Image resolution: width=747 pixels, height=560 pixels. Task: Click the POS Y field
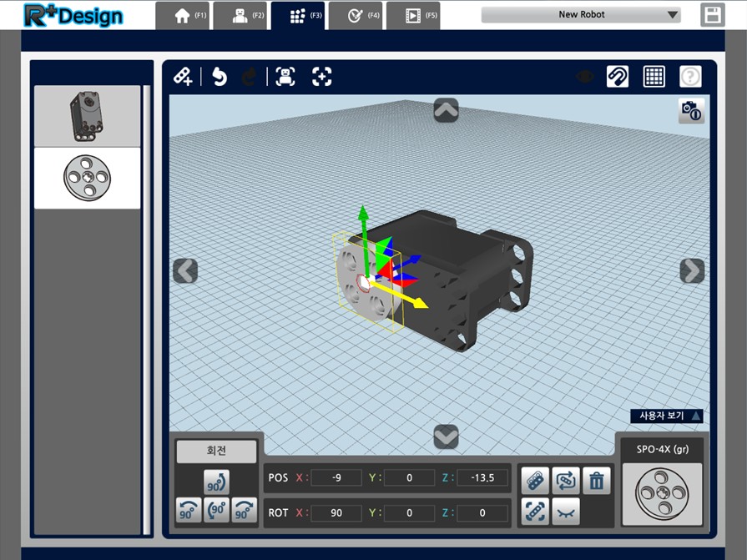409,477
